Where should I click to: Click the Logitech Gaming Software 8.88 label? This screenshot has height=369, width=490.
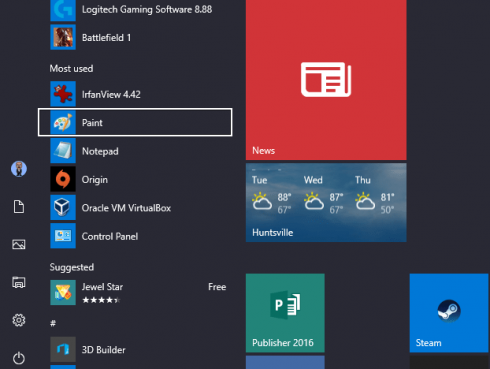point(147,9)
